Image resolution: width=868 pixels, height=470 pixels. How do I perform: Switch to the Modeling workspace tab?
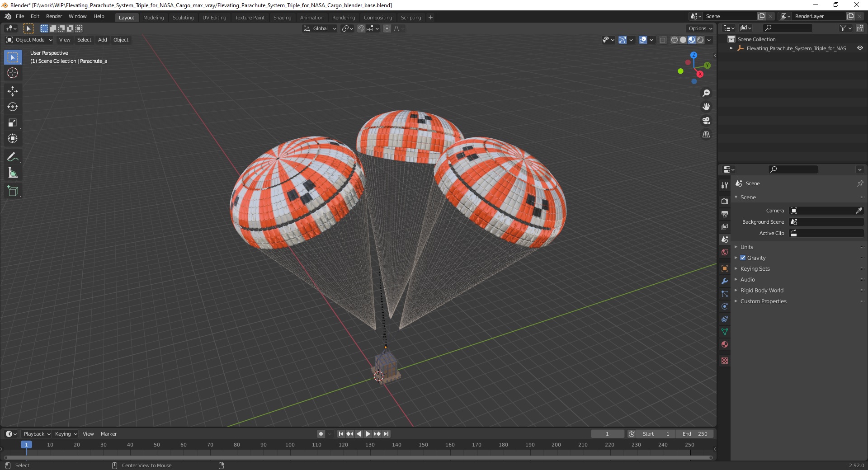coord(153,18)
